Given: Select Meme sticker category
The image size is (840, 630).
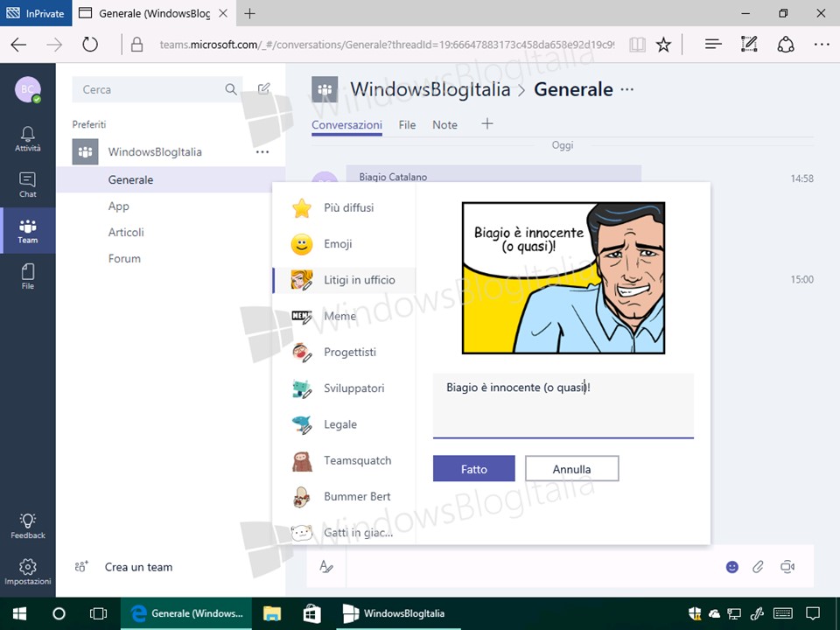Looking at the screenshot, I should tap(344, 316).
